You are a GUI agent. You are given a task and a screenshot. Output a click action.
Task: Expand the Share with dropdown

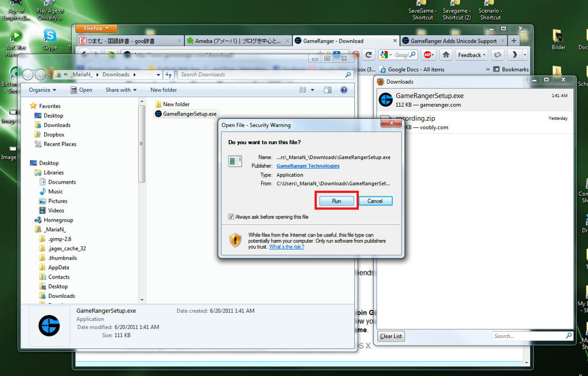click(x=121, y=90)
